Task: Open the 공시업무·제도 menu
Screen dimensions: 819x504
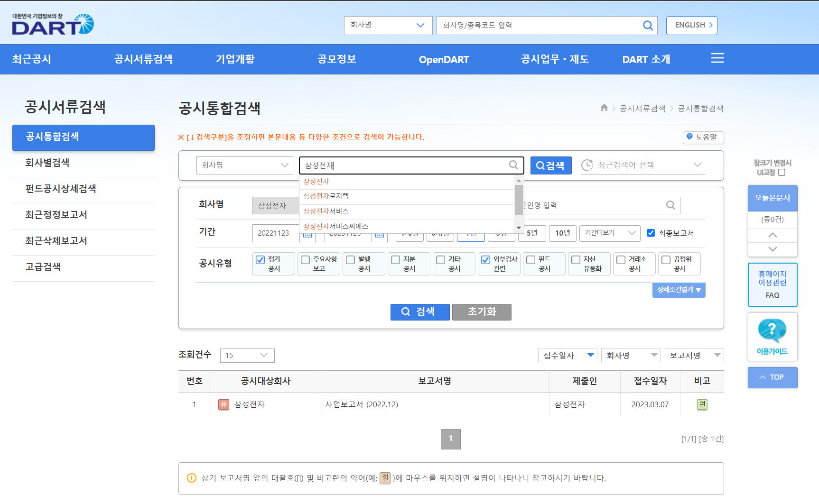Action: pyautogui.click(x=555, y=59)
